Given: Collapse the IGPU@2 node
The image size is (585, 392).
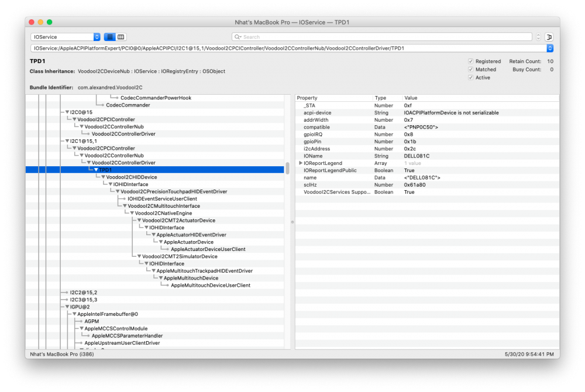Looking at the screenshot, I should [67, 307].
